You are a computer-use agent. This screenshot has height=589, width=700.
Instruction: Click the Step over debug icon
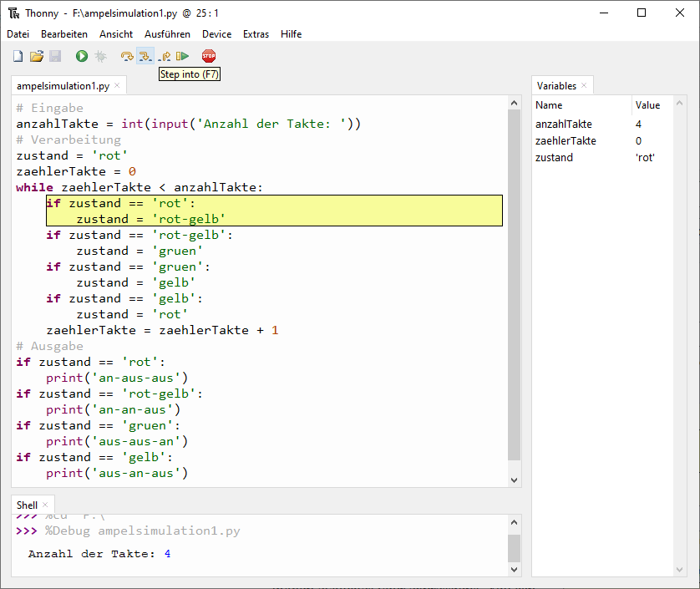[125, 55]
